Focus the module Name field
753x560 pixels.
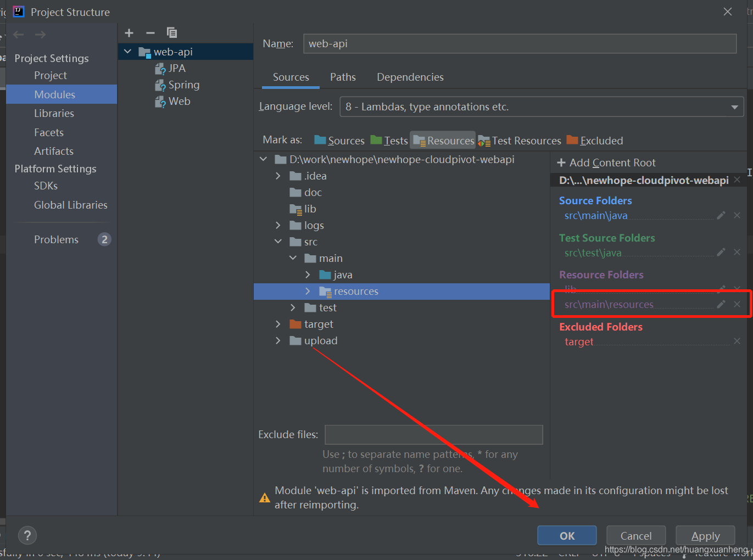pos(520,44)
